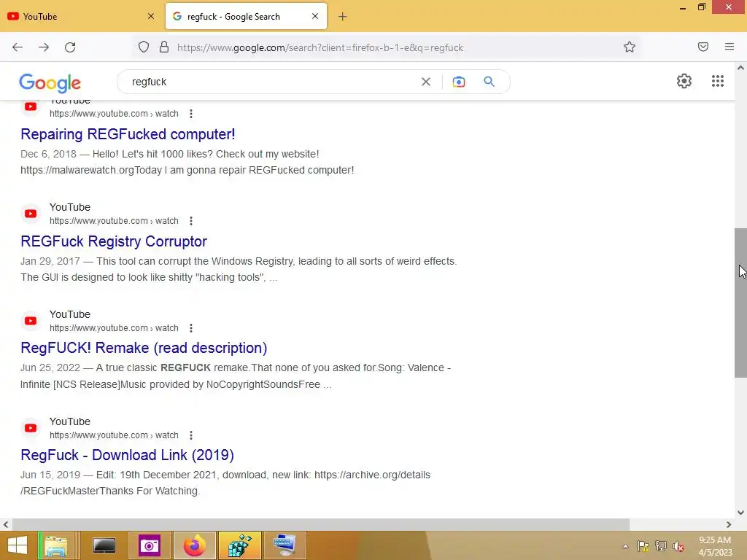Open the computer keyboard taskbar icon
The width and height of the screenshot is (747, 560).
click(x=285, y=545)
